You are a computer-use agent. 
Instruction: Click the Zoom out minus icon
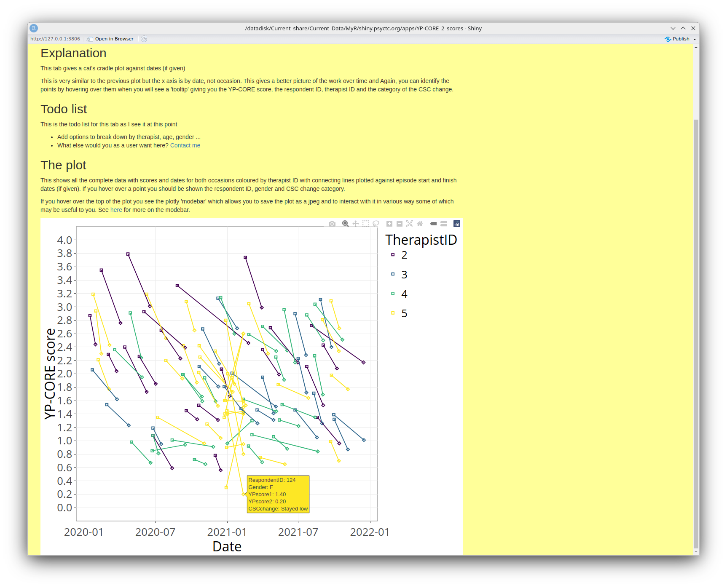tap(400, 224)
